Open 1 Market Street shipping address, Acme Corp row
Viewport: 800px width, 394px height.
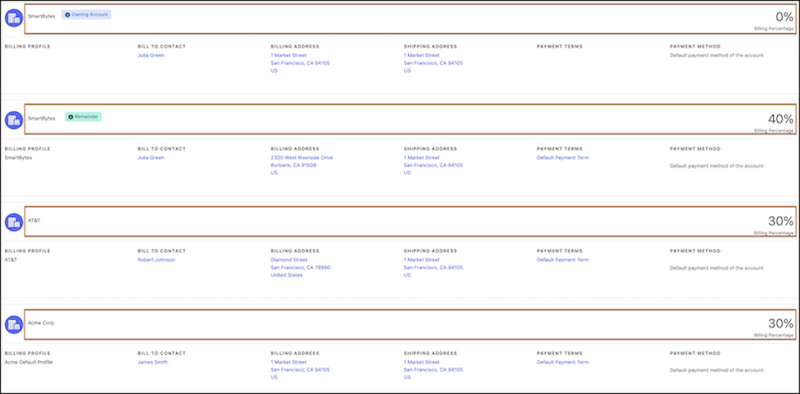click(x=421, y=362)
